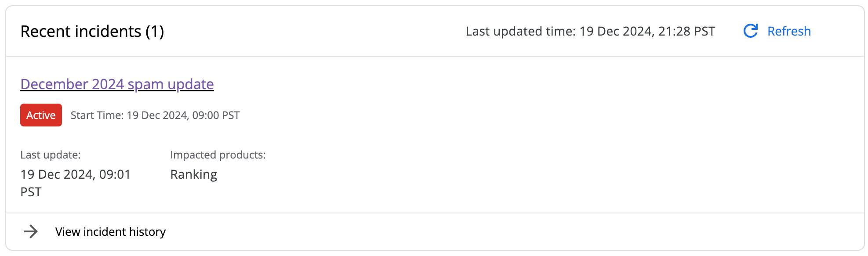Select the Refresh text link
868x256 pixels.
789,31
